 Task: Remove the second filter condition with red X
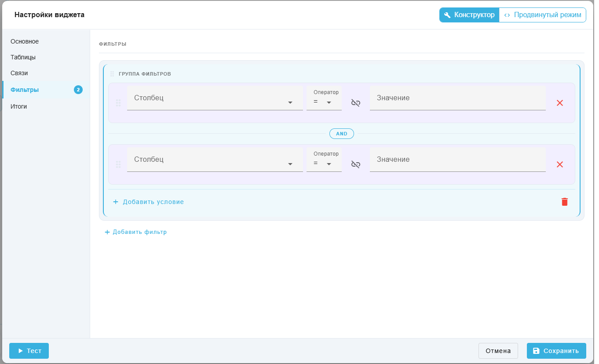click(x=560, y=164)
